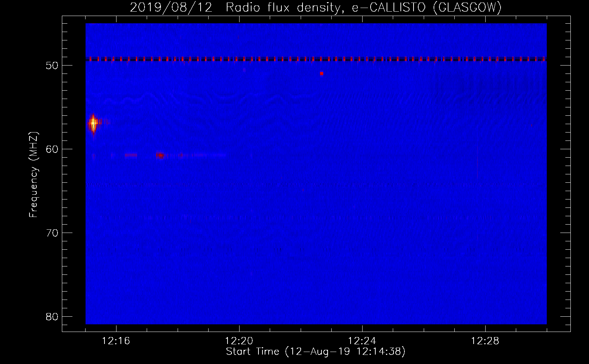Click the 80 frequency tick label
589x364 pixels.
pos(52,317)
